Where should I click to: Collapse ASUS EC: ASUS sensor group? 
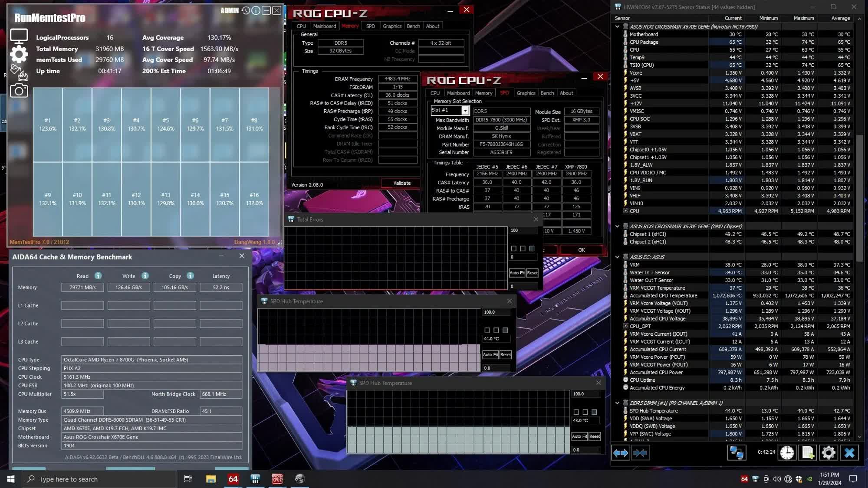[x=617, y=257]
